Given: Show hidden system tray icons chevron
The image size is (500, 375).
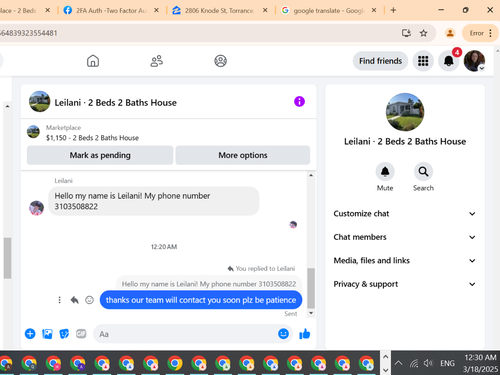Looking at the screenshot, I should [398, 363].
